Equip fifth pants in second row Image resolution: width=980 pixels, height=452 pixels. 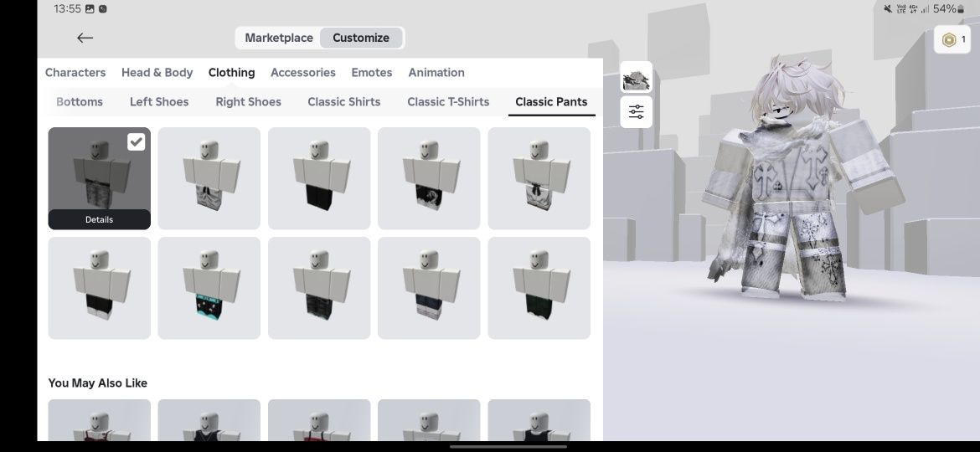539,289
